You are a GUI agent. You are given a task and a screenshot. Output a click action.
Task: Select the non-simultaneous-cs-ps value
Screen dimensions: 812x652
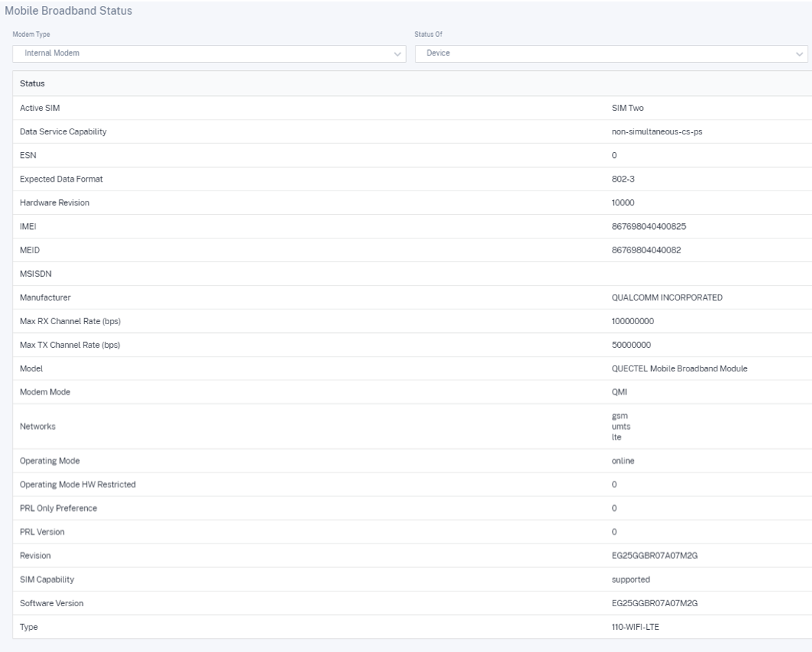[x=657, y=131]
